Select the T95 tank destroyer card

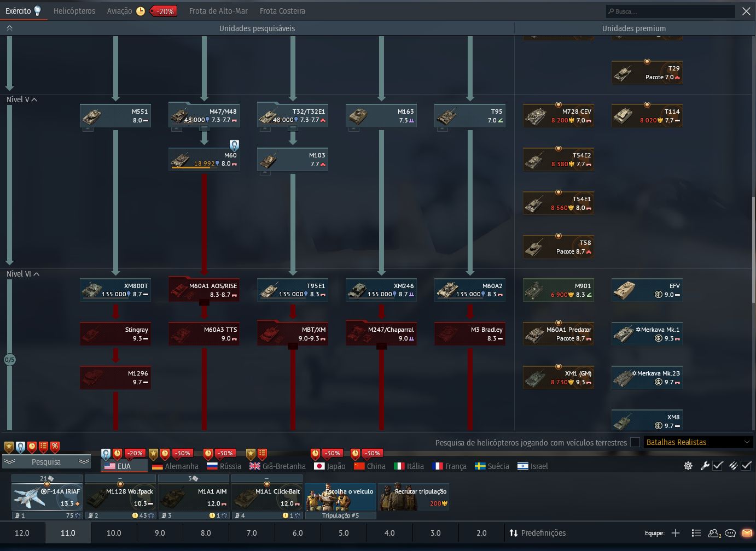(x=470, y=116)
